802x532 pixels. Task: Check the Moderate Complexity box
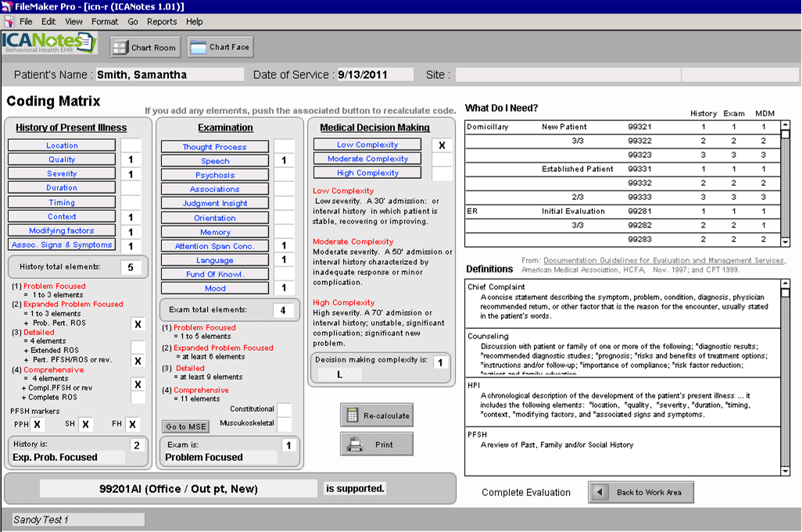(442, 159)
